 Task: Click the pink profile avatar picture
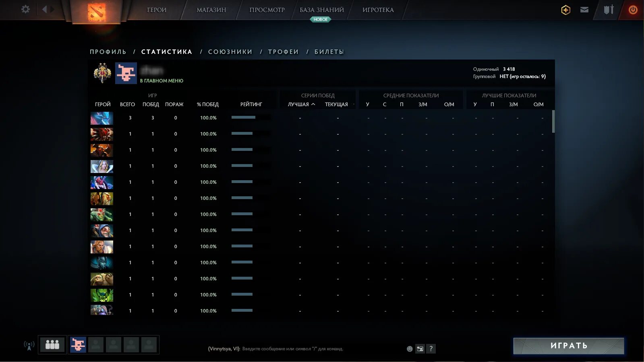pos(126,73)
